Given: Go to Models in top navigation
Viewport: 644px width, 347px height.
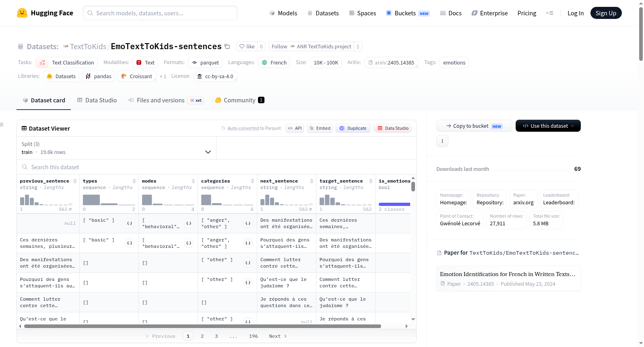Looking at the screenshot, I should [283, 13].
